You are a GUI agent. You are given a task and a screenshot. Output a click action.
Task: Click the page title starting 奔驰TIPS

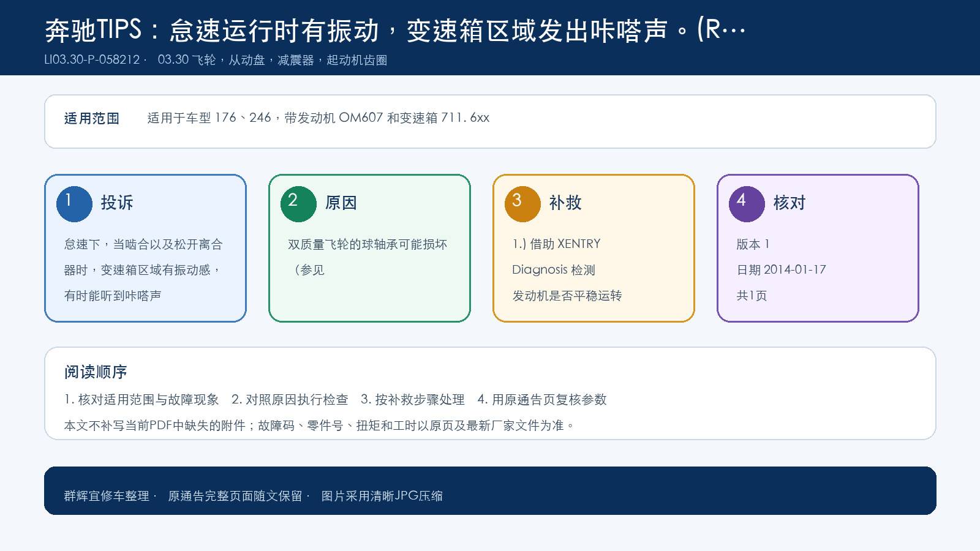coord(395,30)
